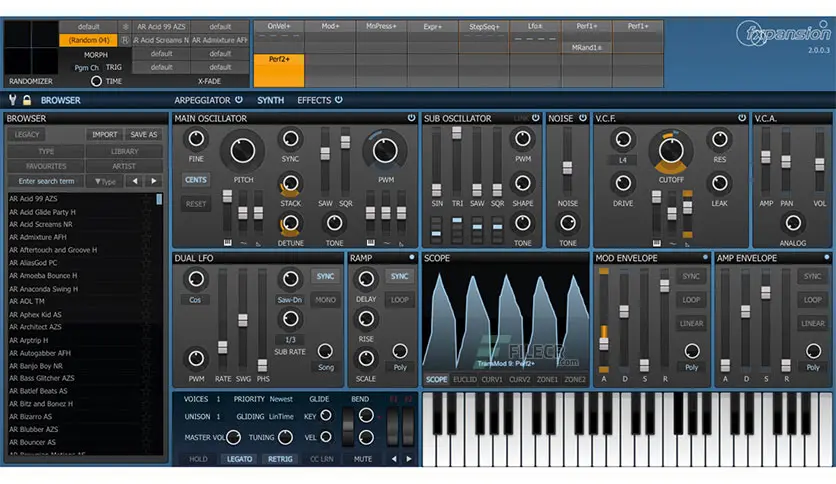Open the Priority Newest dropdown
Screen dimensions: 836x484
tap(280, 399)
